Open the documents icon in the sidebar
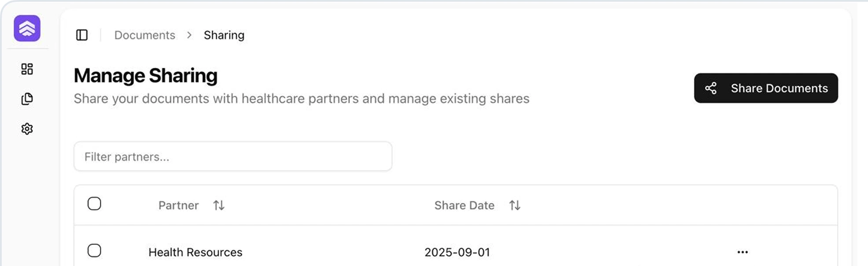This screenshot has height=266, width=868. pos(27,99)
